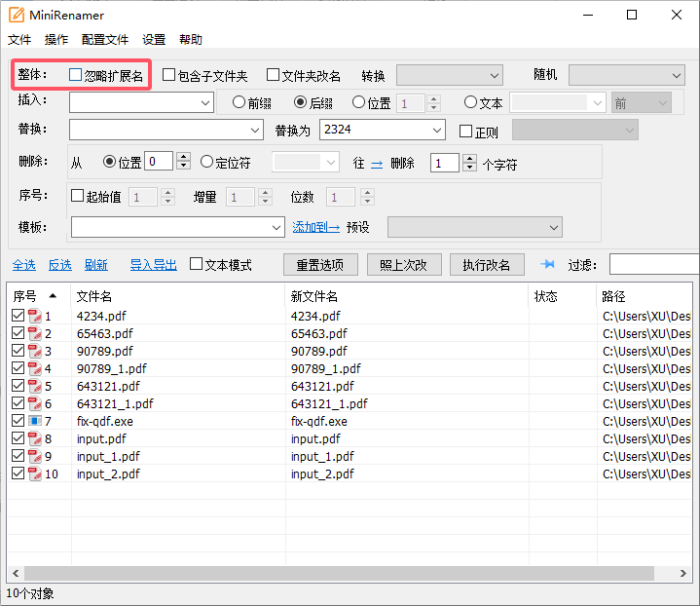The image size is (700, 606).
Task: Click the blue arrow after 往 in delete row
Action: click(376, 164)
